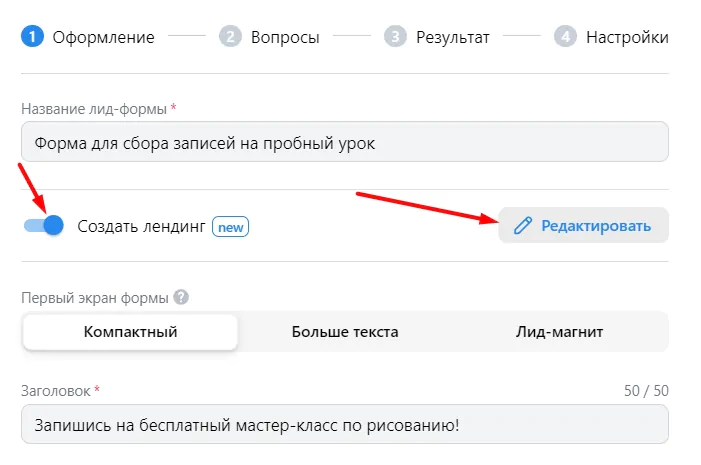Open the help question mark beside Первый экран формы

[x=181, y=297]
